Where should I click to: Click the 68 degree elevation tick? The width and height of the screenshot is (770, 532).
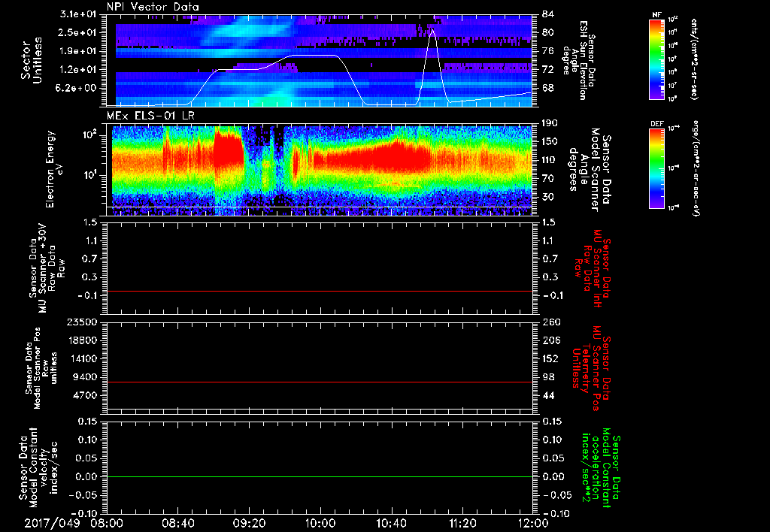tap(548, 89)
